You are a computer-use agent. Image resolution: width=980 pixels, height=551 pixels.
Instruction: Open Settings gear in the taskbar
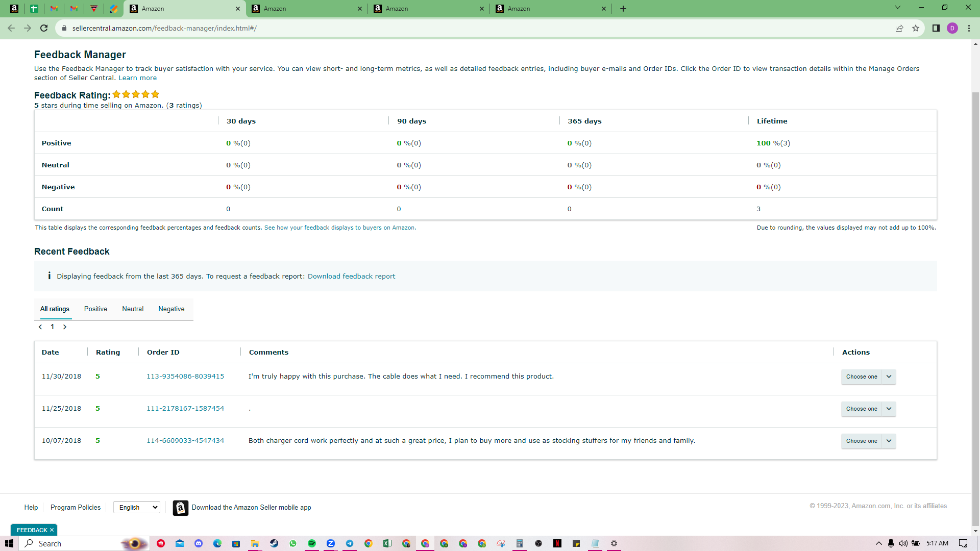(614, 544)
